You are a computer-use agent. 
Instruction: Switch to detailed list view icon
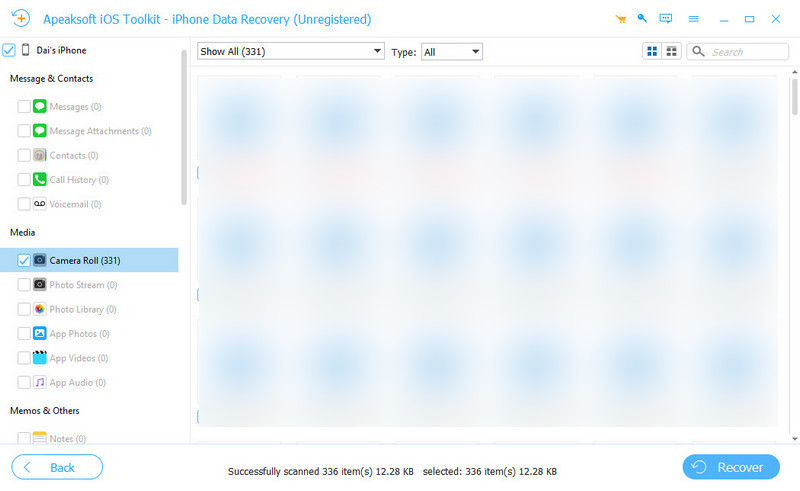click(671, 52)
